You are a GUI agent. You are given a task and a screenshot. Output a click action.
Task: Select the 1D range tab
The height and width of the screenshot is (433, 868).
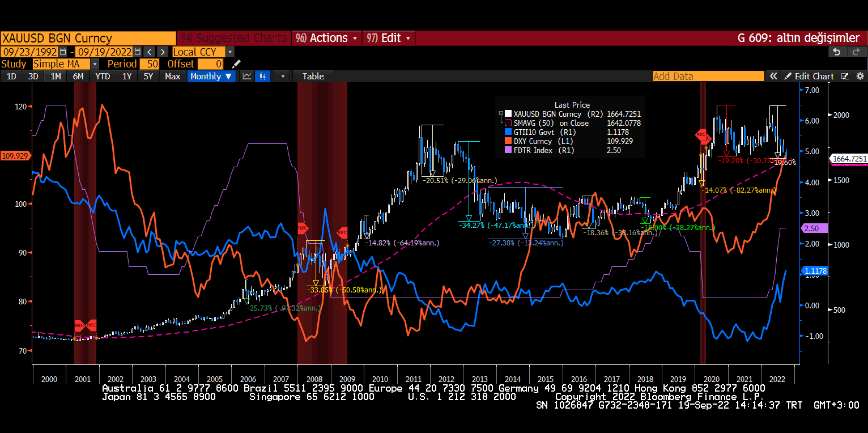11,76
